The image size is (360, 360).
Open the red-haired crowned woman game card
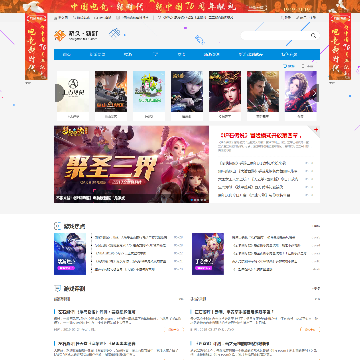(225, 96)
